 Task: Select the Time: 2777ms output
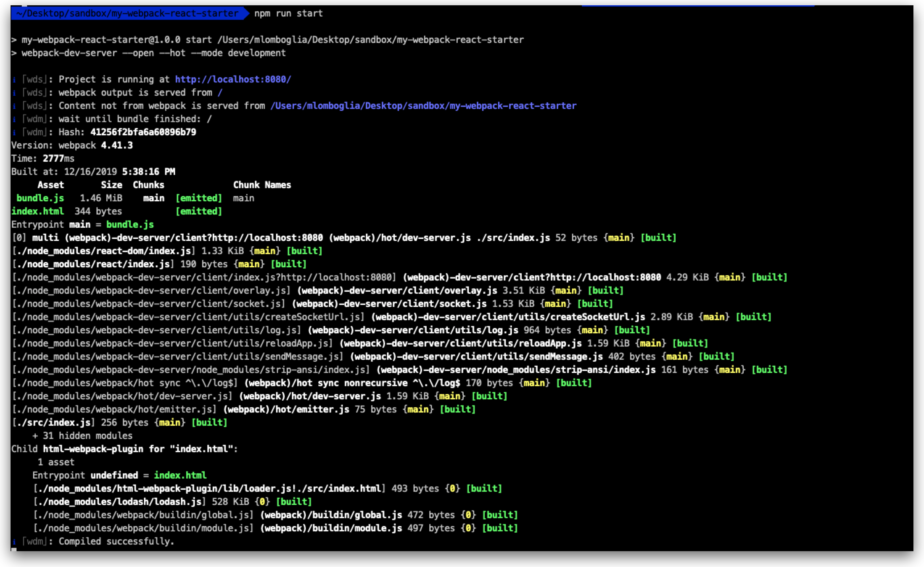tap(42, 158)
